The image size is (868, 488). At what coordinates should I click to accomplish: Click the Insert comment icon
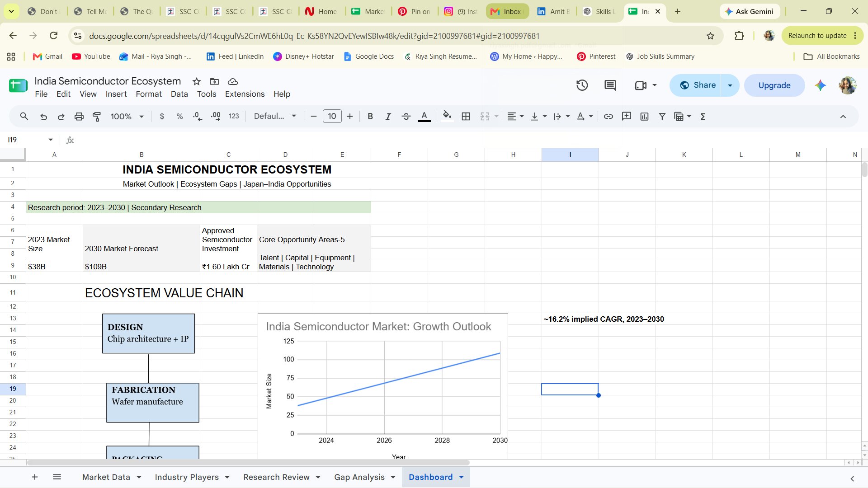pos(627,117)
